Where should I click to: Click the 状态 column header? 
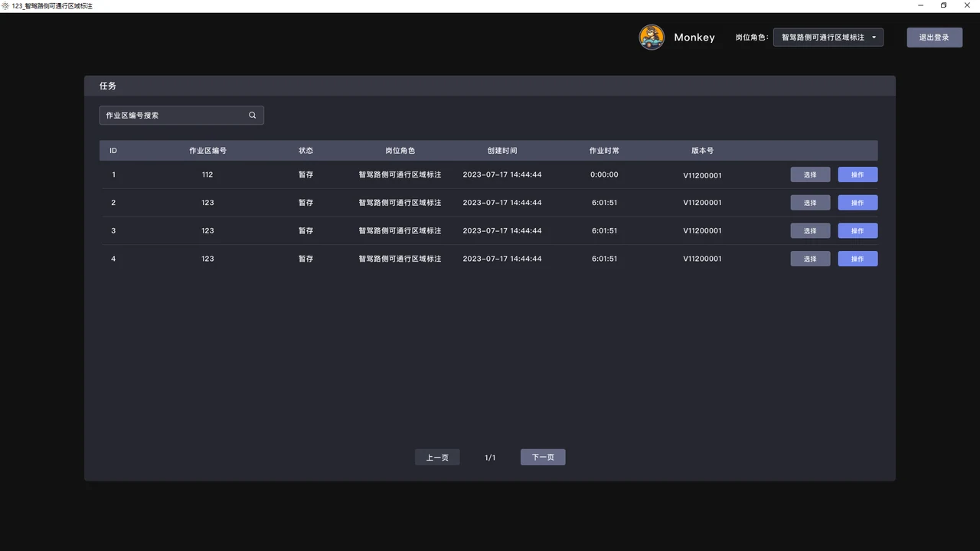305,151
